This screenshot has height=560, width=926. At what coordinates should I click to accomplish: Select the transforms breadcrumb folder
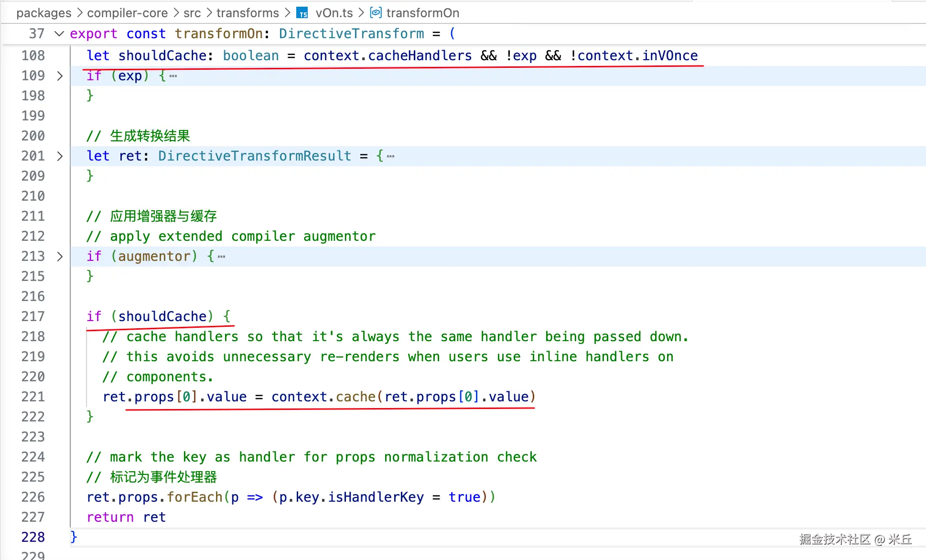point(248,13)
